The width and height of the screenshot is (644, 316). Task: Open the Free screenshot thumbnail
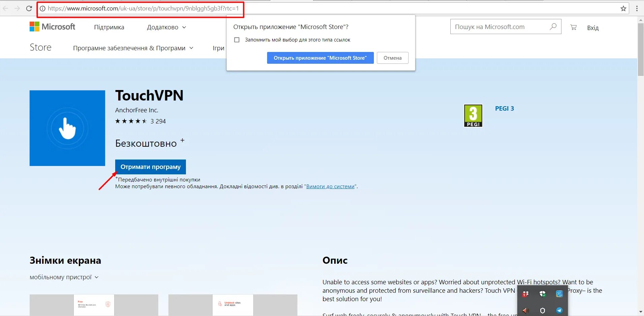pyautogui.click(x=94, y=305)
